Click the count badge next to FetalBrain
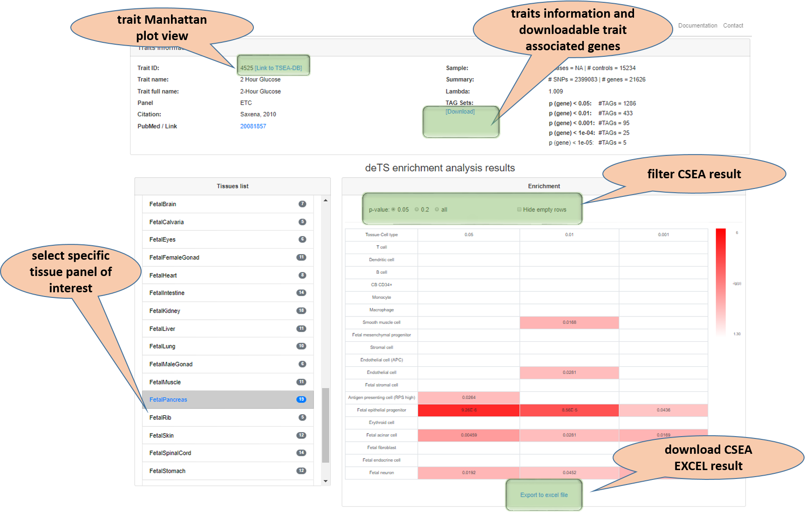The image size is (805, 532). point(302,204)
